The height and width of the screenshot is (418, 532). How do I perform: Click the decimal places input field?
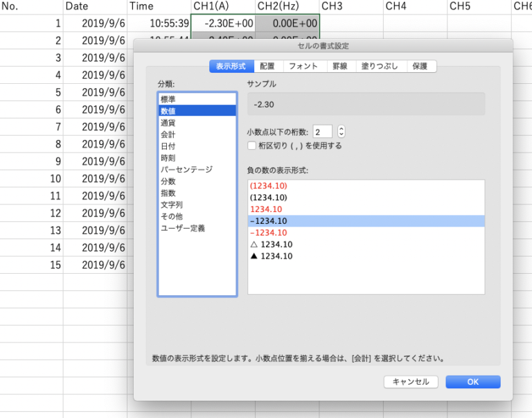tap(322, 132)
